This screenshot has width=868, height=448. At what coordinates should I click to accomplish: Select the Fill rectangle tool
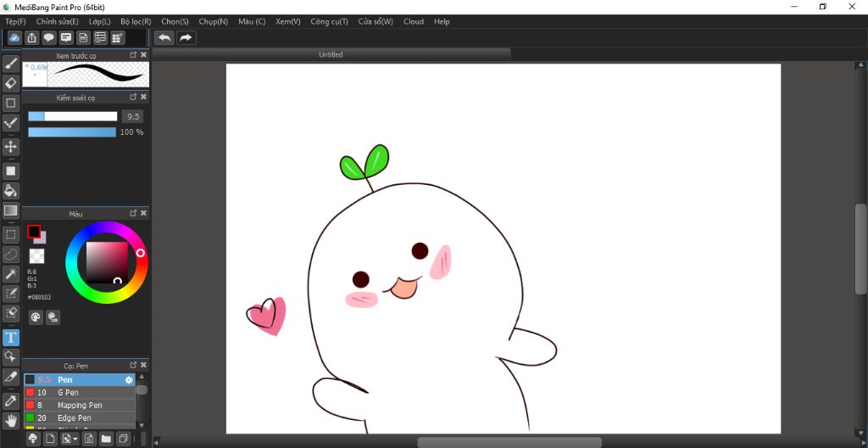(x=10, y=171)
